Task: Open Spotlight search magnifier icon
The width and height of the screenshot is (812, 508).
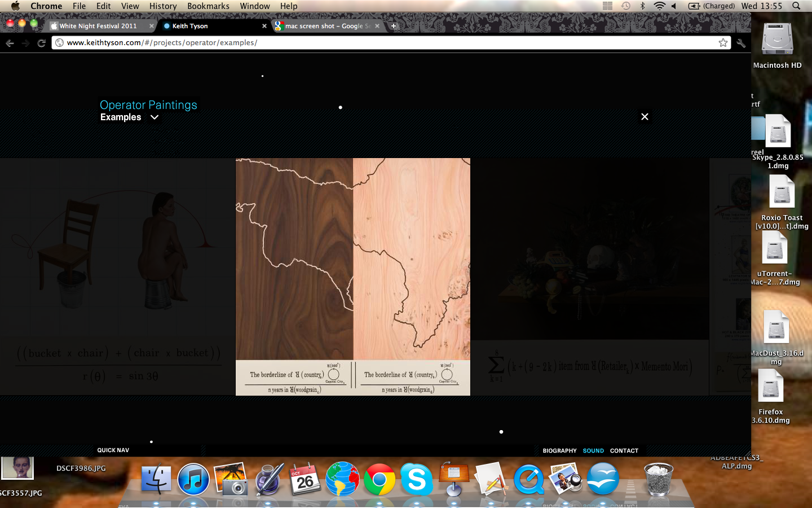Action: tap(796, 6)
